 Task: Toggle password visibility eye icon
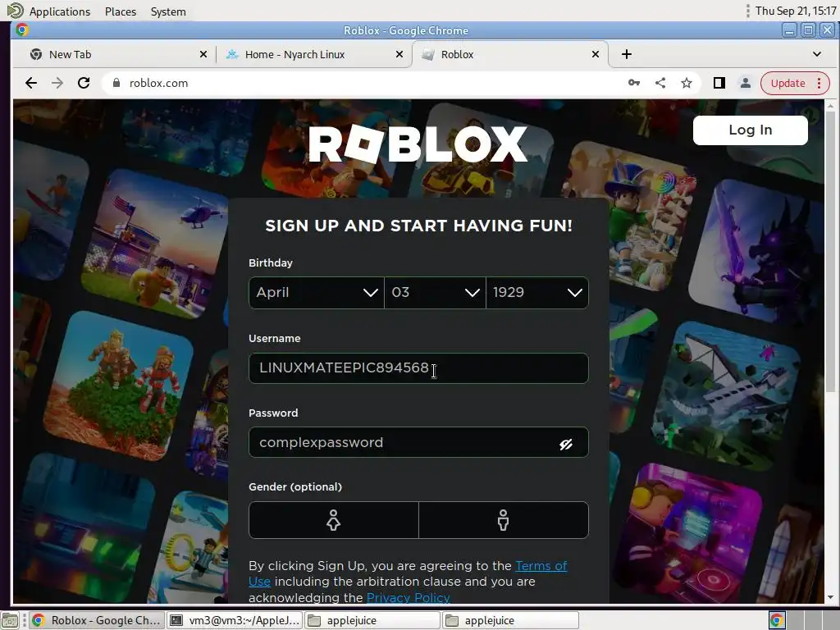(566, 444)
